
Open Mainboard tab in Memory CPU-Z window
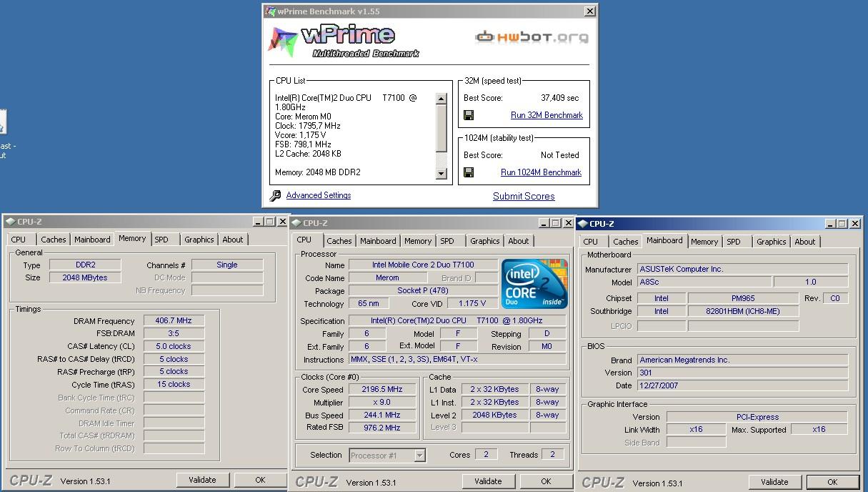click(x=92, y=240)
